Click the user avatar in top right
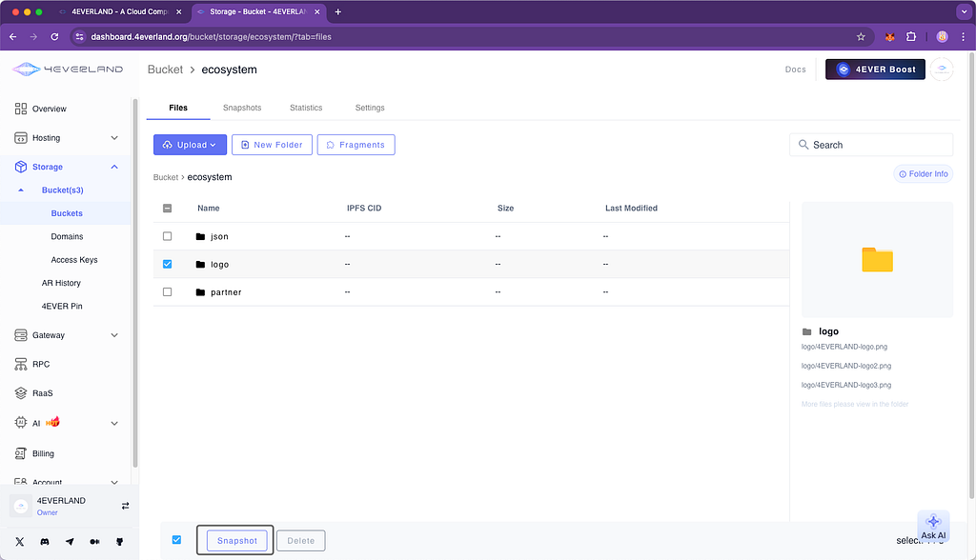The height and width of the screenshot is (560, 976). point(942,70)
